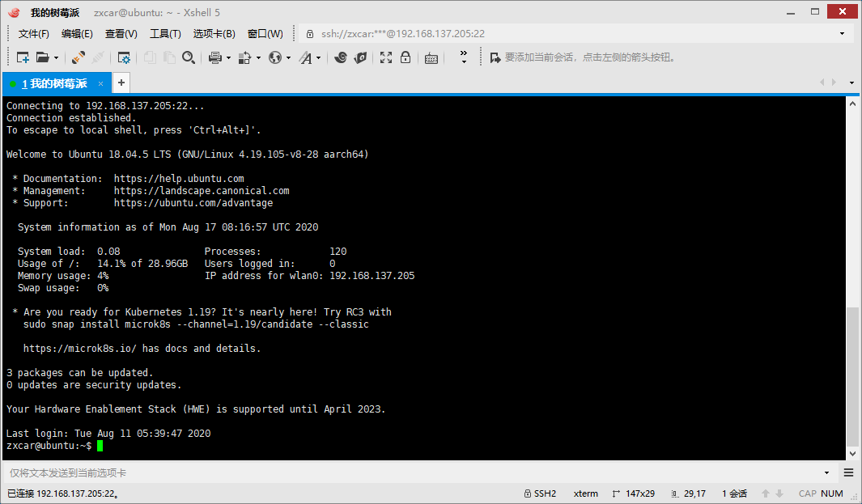The width and height of the screenshot is (862, 504).
Task: Click the New Session toolbar icon
Action: coord(22,57)
